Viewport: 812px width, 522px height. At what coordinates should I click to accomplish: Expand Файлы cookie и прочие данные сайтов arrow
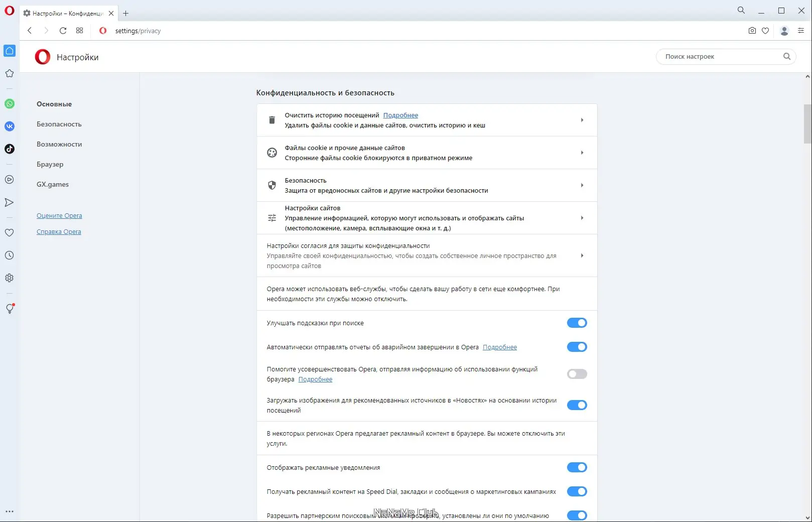click(582, 153)
